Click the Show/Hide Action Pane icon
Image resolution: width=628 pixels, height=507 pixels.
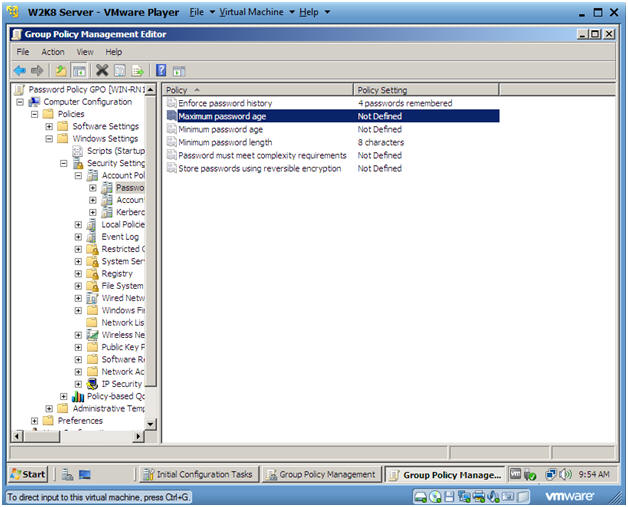[179, 71]
